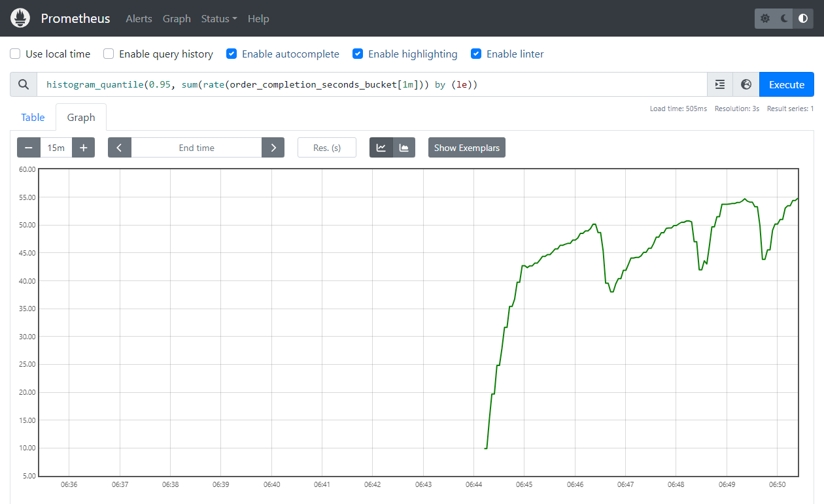Click the forward End time chevron
This screenshot has width=824, height=504.
[273, 147]
